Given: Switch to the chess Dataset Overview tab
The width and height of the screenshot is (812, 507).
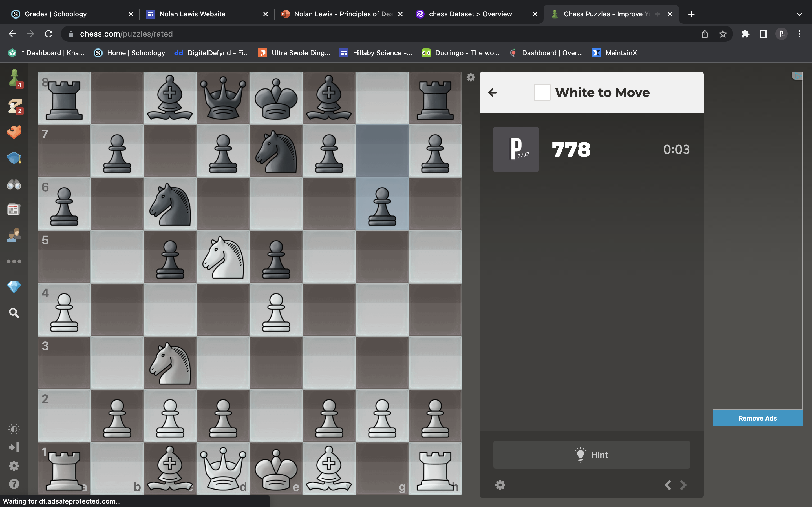Looking at the screenshot, I should pos(470,14).
